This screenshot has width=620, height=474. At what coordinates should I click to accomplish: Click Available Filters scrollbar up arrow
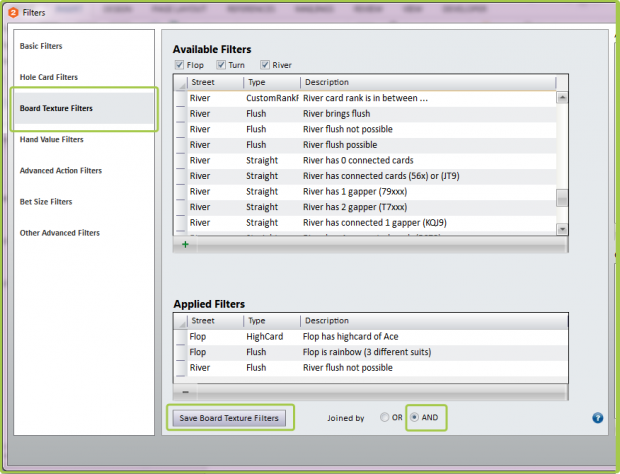tap(562, 97)
